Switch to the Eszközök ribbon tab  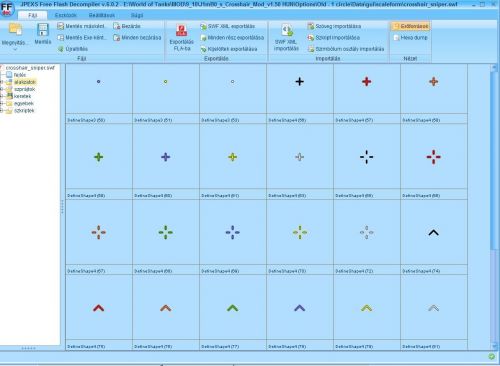click(x=65, y=15)
